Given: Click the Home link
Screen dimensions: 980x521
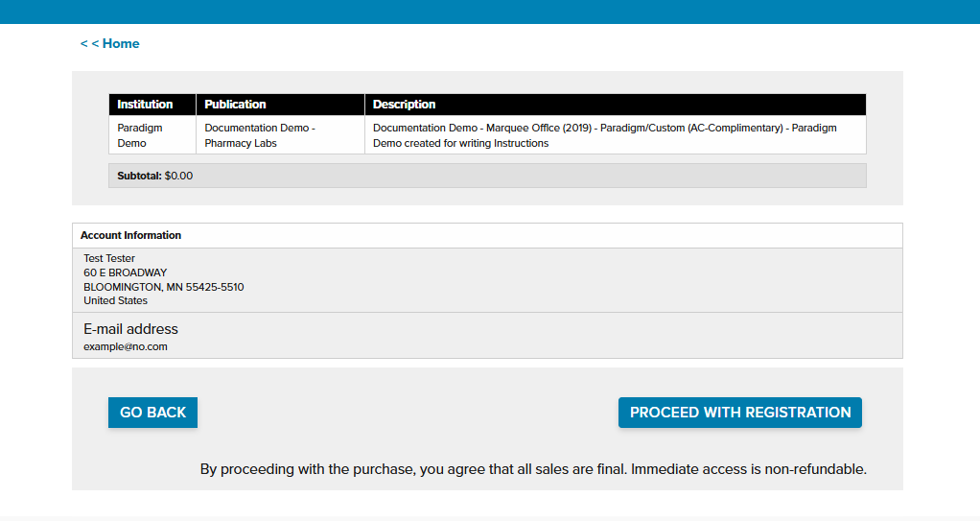Looking at the screenshot, I should (110, 43).
